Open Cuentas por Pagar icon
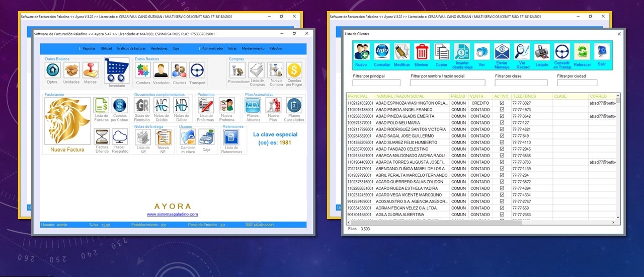The width and height of the screenshot is (644, 277). pos(294,71)
